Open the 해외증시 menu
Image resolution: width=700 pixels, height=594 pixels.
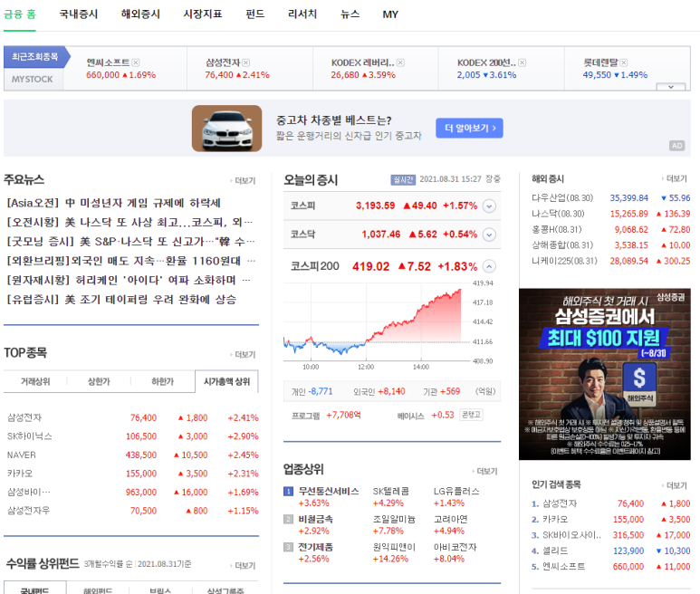140,14
